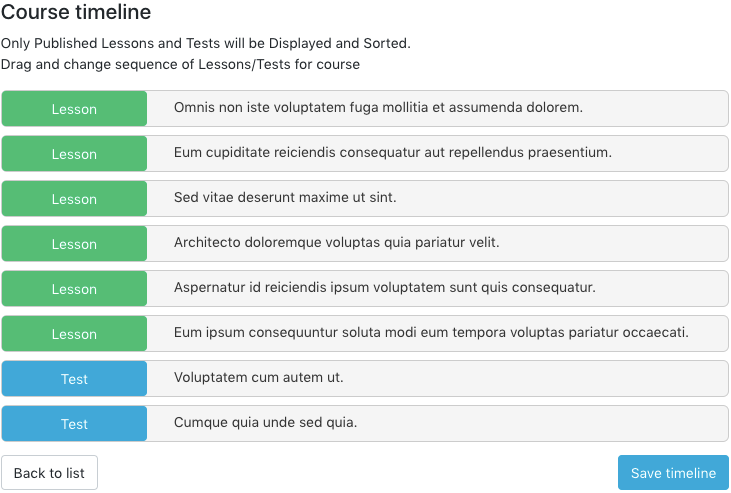
Task: Click the 'Course timeline' heading
Action: click(x=76, y=13)
